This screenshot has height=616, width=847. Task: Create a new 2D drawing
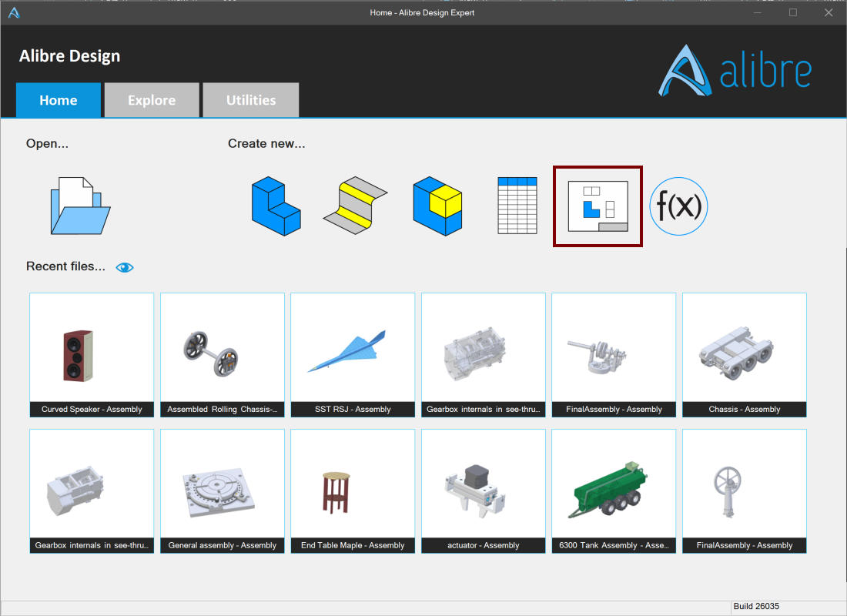click(598, 206)
